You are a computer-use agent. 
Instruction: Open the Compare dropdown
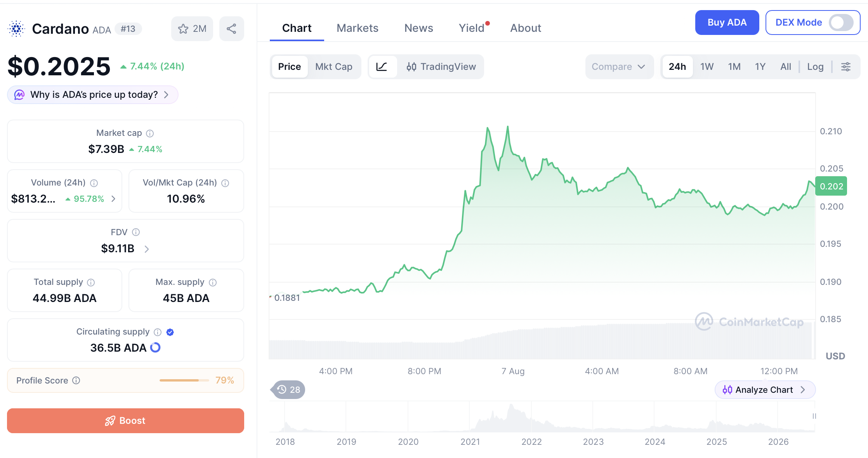tap(619, 67)
